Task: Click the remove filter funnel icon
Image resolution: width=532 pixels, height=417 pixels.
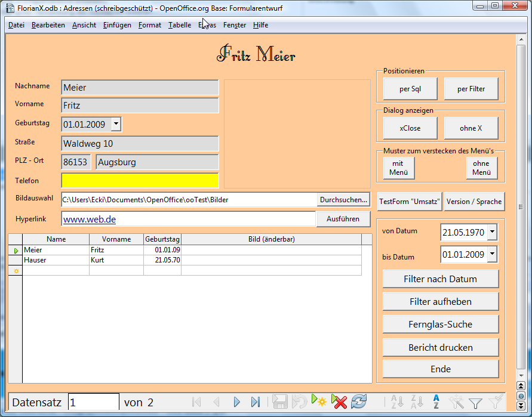Action: (496, 401)
